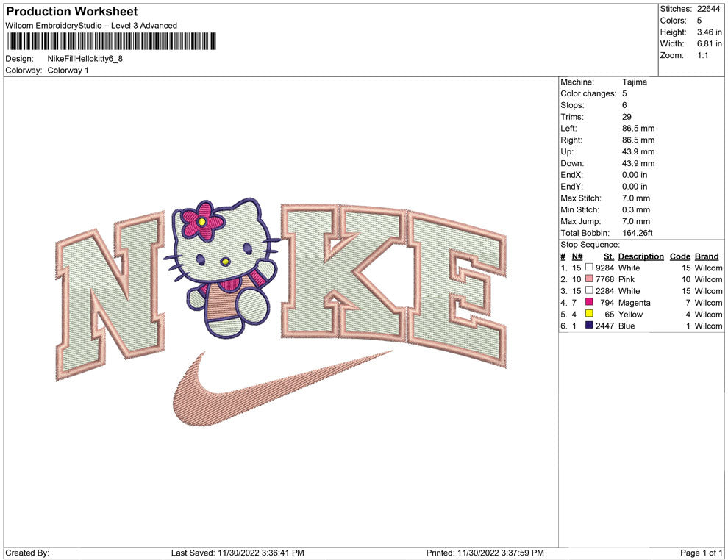Click the EndY value '0.00 in'
This screenshot has width=728, height=560.
click(x=635, y=187)
